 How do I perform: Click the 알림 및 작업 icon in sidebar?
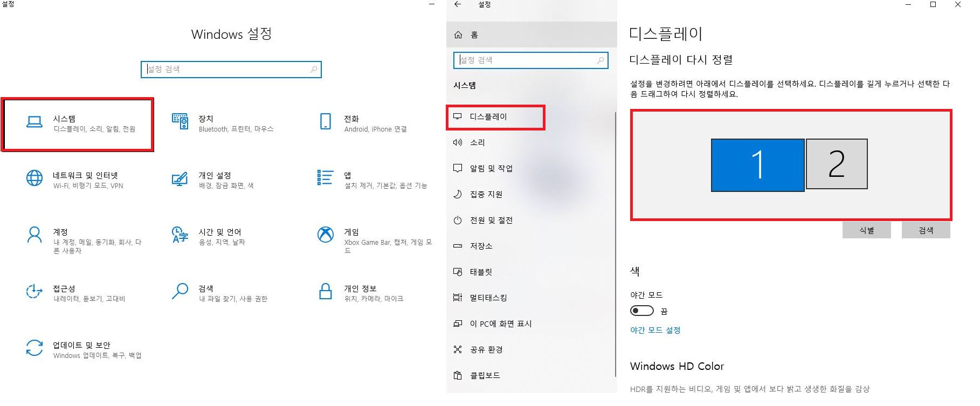(458, 168)
